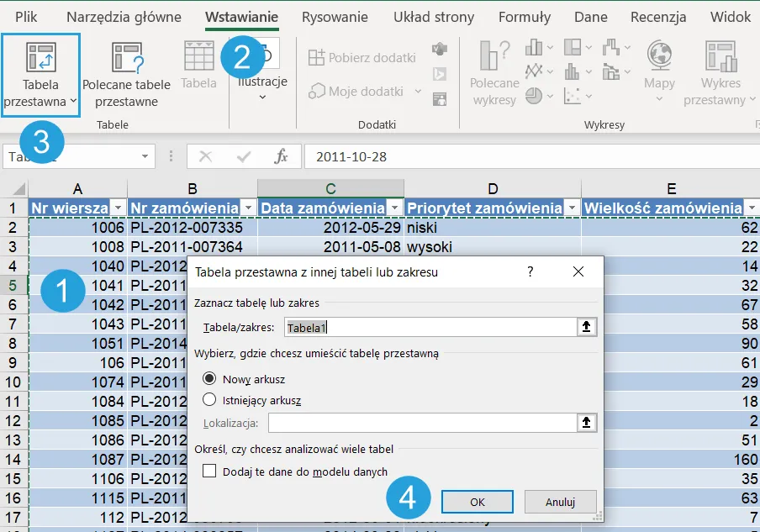Click the Tabela przestawna icon
Screen dimensions: 760x532
(40, 58)
